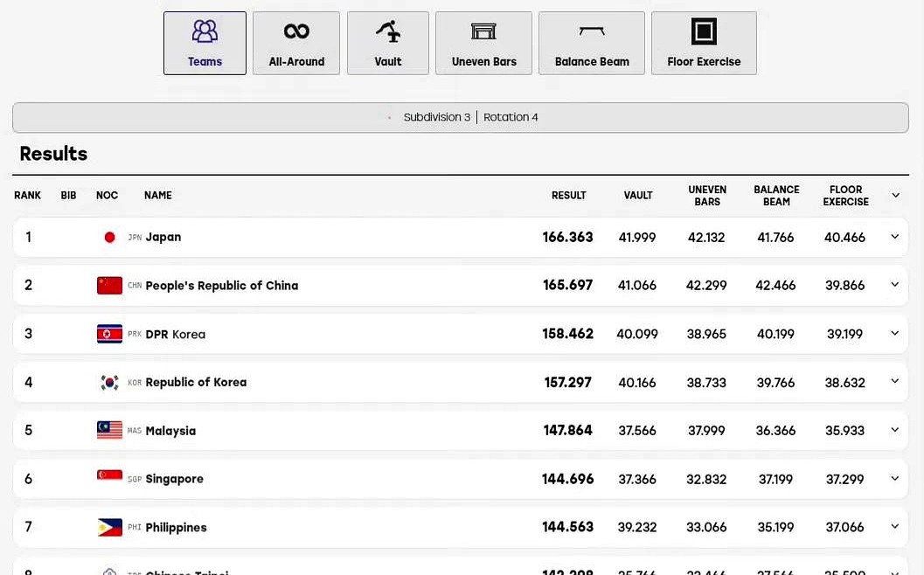
Task: Switch to the Balance Beam tab
Action: pos(592,43)
